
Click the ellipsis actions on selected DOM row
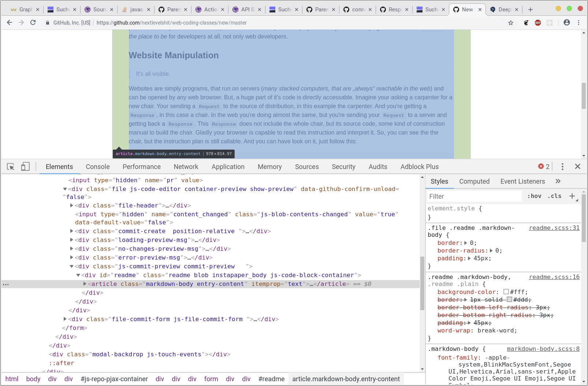pos(6,284)
